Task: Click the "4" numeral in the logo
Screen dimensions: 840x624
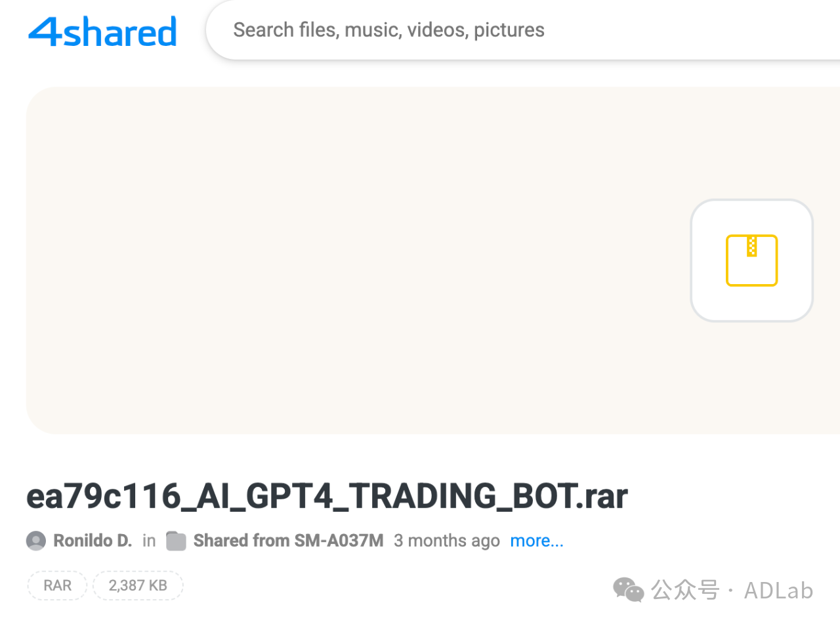Action: pos(45,31)
